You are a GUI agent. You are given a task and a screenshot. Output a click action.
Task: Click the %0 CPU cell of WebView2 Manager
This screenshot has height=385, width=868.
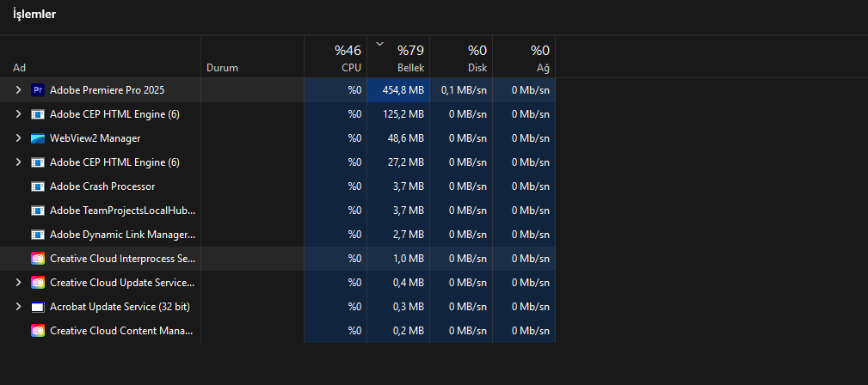336,138
